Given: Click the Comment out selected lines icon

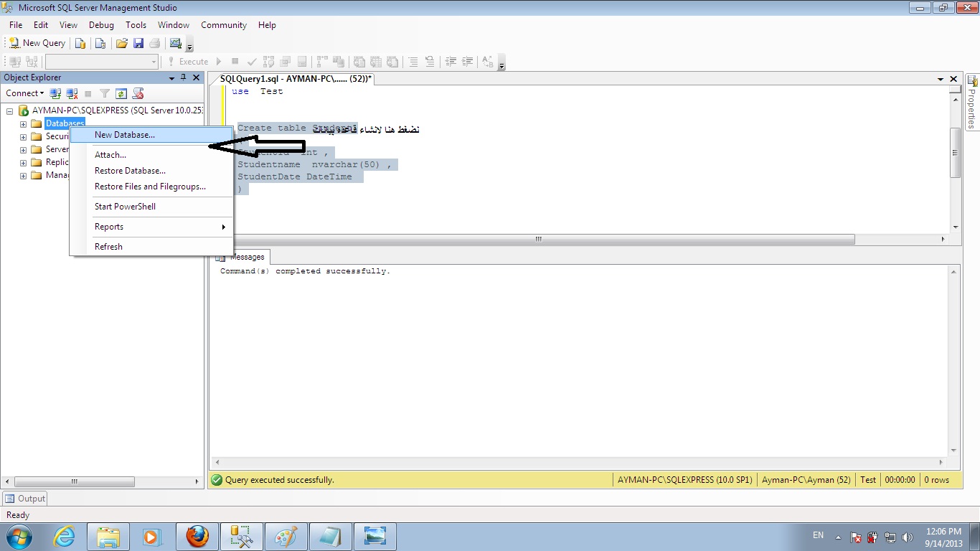Looking at the screenshot, I should pyautogui.click(x=413, y=62).
